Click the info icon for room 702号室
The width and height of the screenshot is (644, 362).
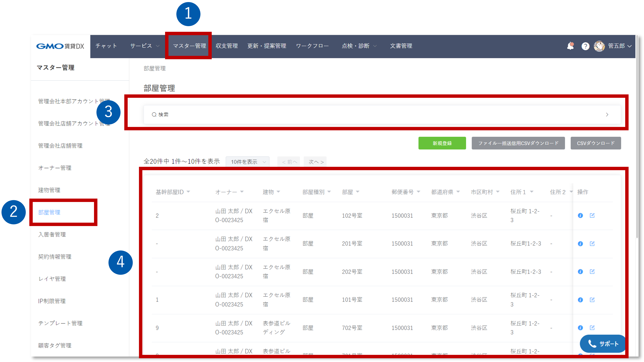pyautogui.click(x=580, y=328)
